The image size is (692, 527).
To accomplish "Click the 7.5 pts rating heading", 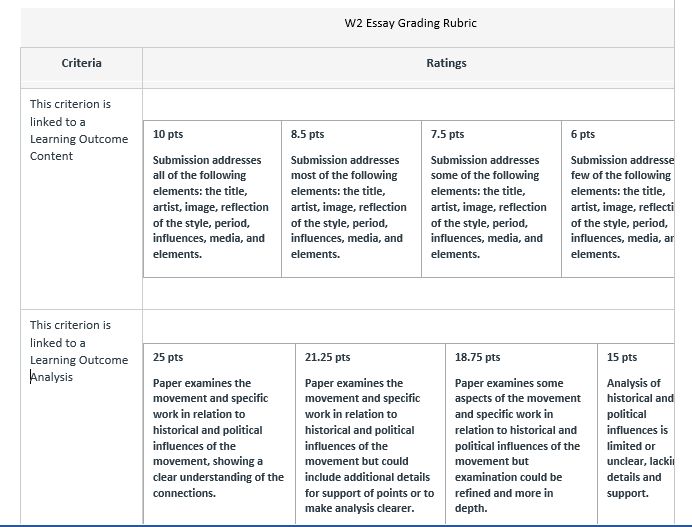I will tap(447, 134).
